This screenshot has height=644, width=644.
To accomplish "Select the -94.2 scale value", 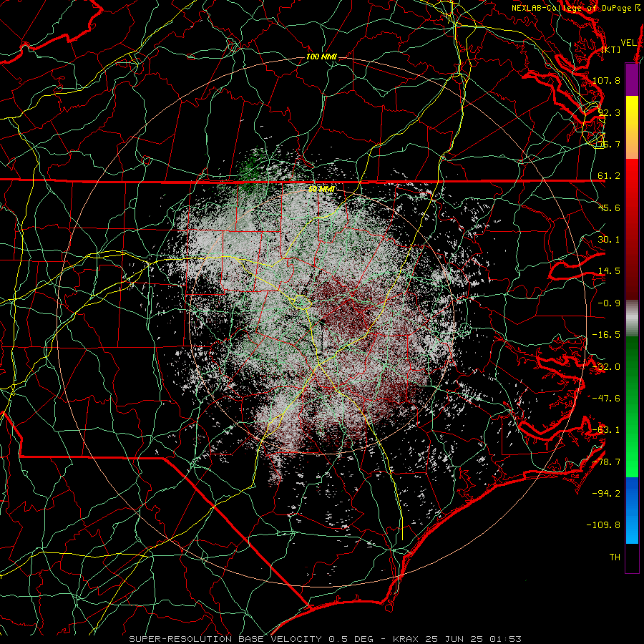I will [x=606, y=494].
